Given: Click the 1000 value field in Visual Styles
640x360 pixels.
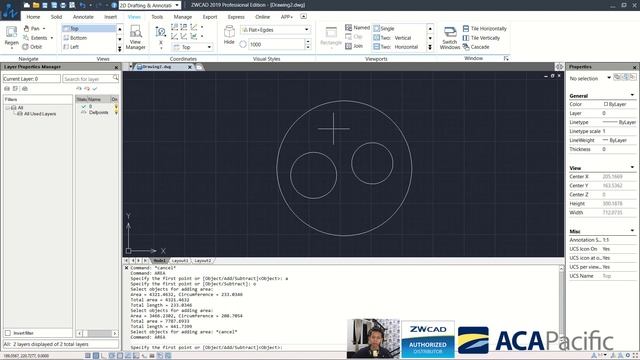Looking at the screenshot, I should point(276,44).
